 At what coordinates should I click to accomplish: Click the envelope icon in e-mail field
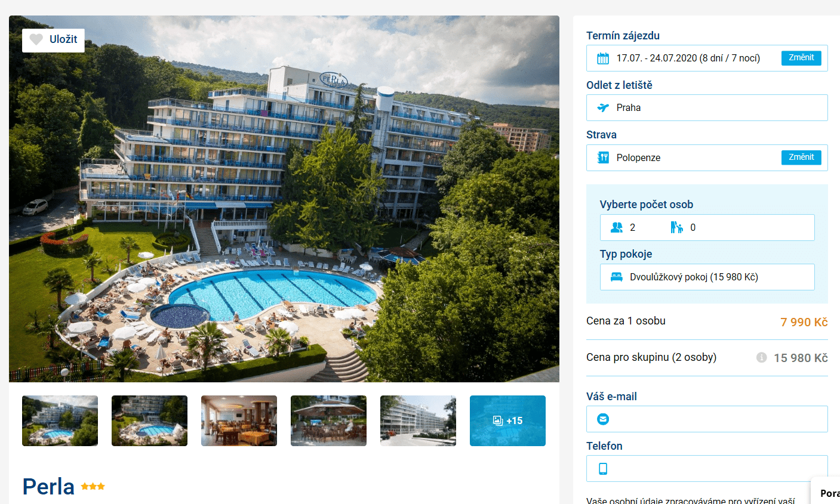(x=603, y=419)
